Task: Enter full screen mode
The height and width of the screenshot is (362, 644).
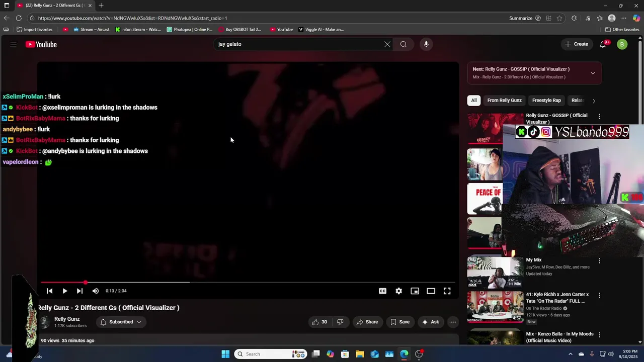Action: click(447, 291)
